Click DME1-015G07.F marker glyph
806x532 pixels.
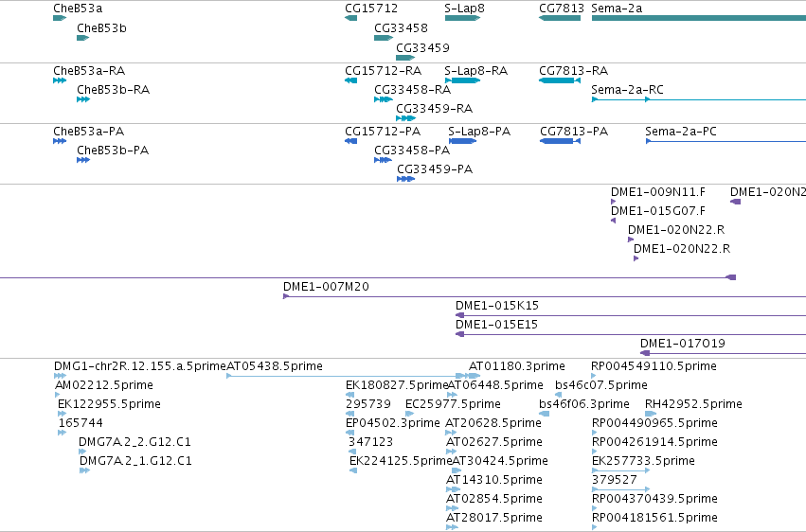tap(613, 221)
